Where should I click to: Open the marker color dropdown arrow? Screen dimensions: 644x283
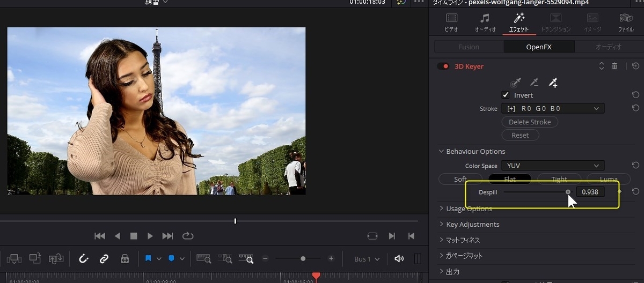coord(182,259)
